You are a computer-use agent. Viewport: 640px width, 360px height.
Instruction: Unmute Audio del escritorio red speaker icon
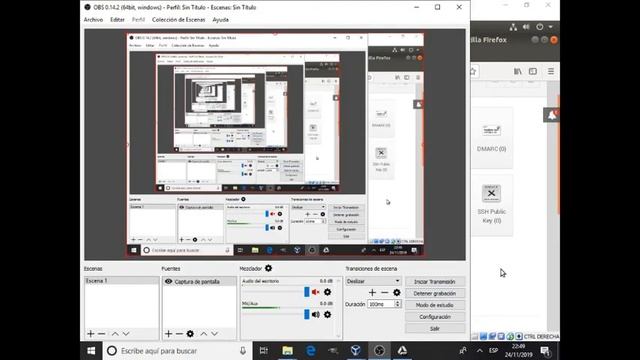pos(316,292)
